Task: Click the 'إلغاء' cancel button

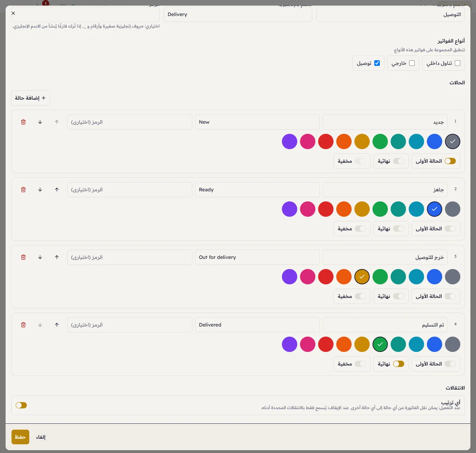Action: click(x=41, y=437)
